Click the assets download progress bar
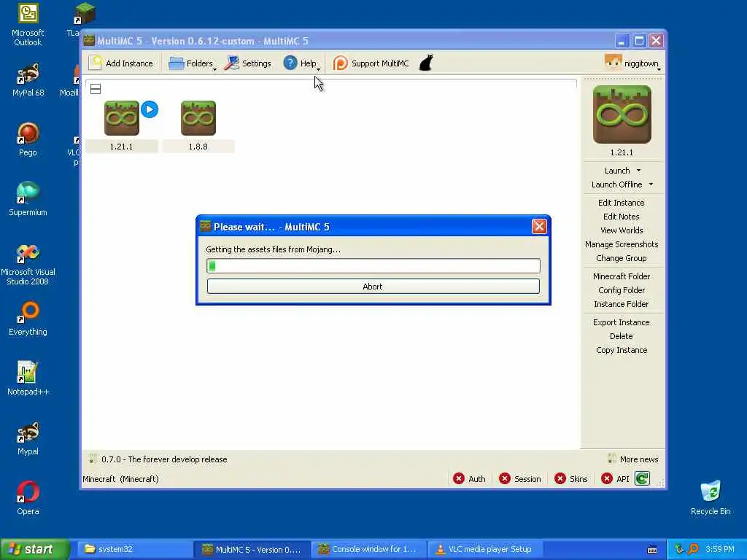747x560 pixels. click(373, 265)
